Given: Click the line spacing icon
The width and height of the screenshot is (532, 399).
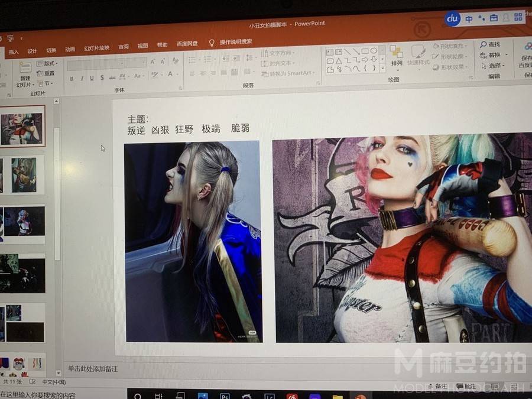Looking at the screenshot, I should click(250, 57).
